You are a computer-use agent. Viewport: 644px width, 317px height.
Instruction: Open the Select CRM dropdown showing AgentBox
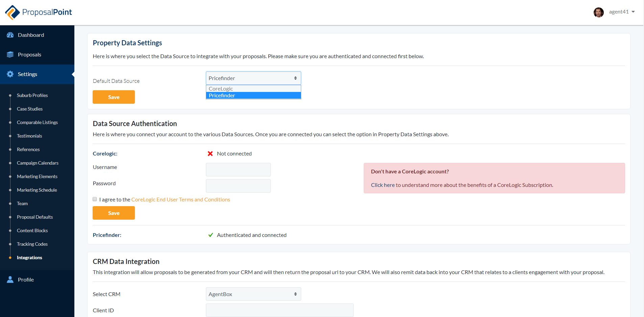(253, 294)
